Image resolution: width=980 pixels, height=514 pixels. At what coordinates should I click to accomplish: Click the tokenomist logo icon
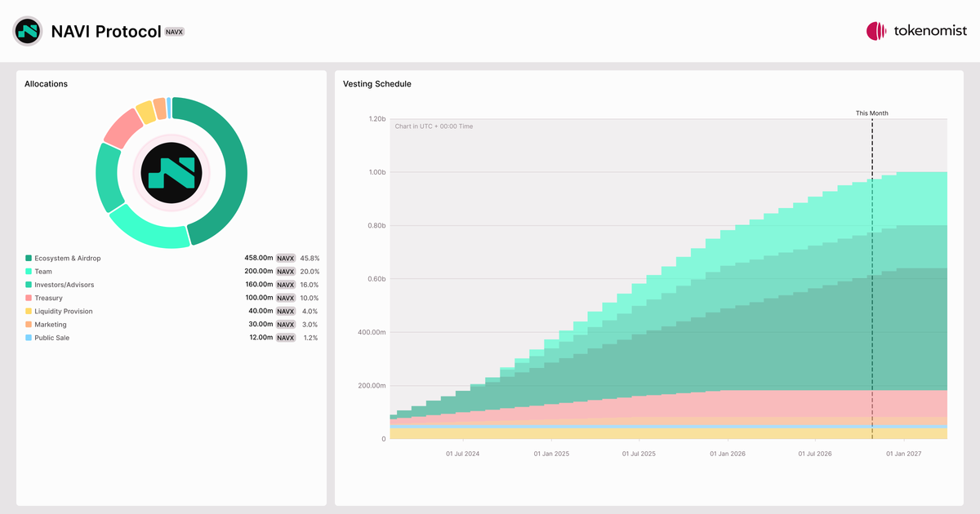coord(876,31)
